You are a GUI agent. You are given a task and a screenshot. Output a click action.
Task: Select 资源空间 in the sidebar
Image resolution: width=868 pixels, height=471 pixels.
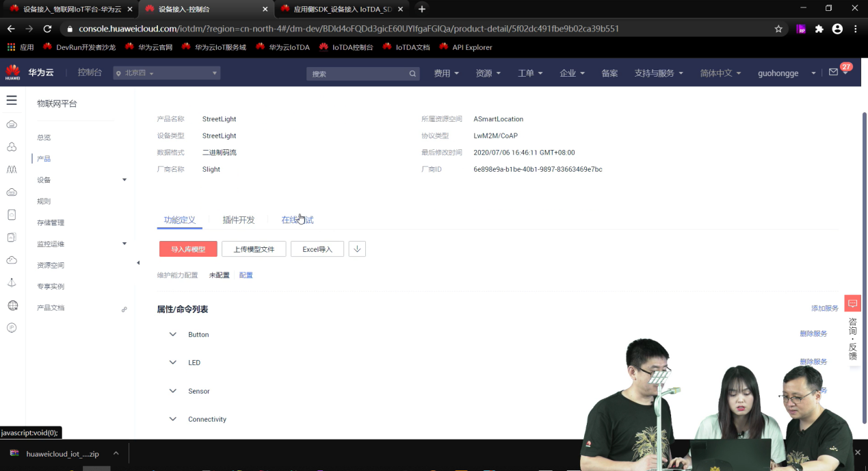click(x=51, y=265)
